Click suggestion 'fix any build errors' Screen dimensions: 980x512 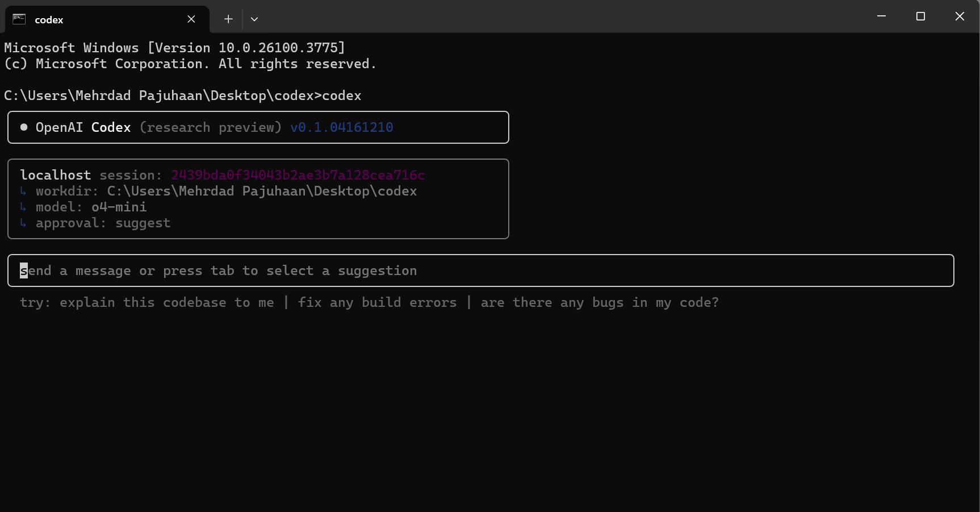pyautogui.click(x=377, y=302)
